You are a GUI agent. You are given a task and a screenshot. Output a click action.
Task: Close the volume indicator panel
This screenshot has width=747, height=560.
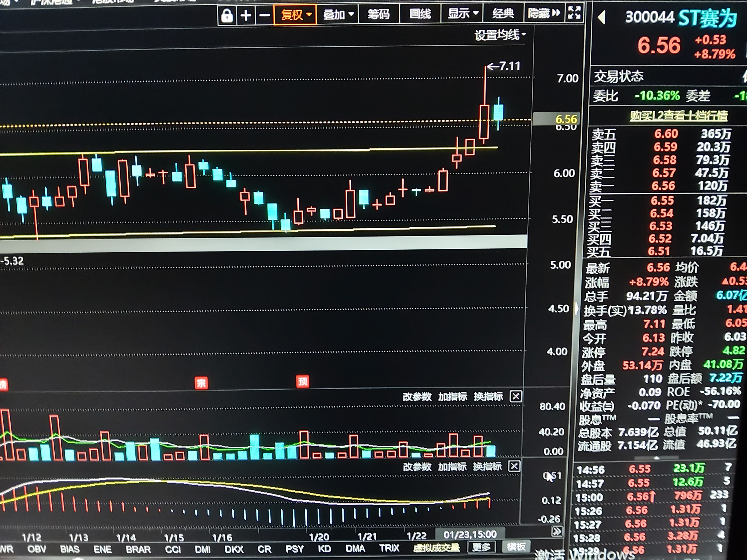click(516, 396)
